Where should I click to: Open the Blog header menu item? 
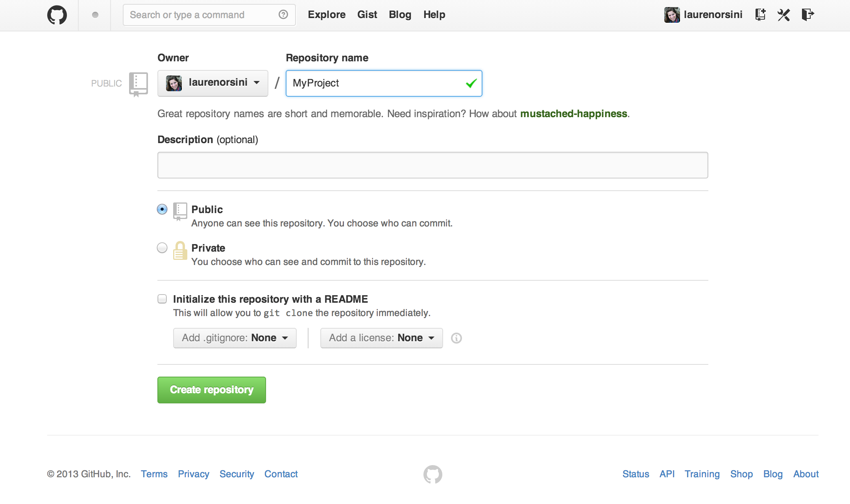click(400, 15)
